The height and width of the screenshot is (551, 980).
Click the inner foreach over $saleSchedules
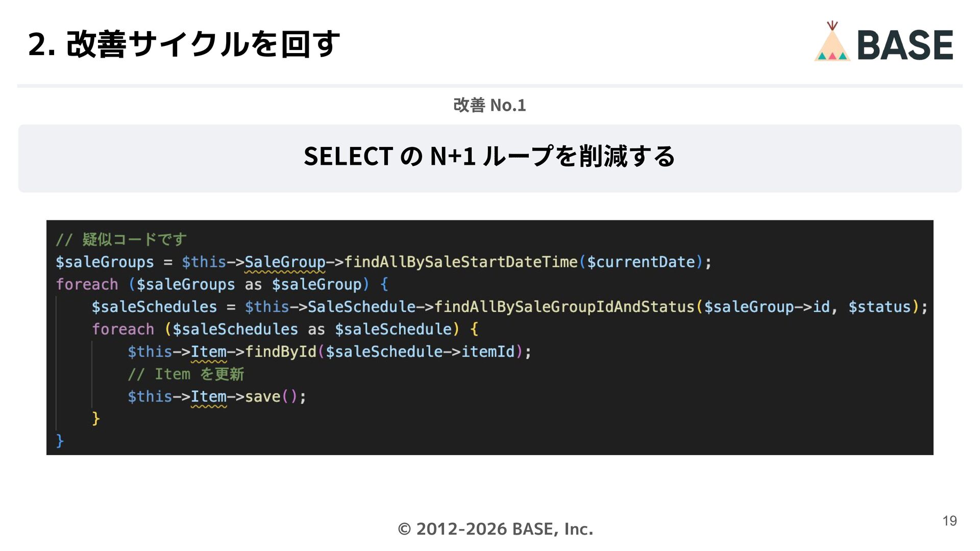click(x=123, y=330)
